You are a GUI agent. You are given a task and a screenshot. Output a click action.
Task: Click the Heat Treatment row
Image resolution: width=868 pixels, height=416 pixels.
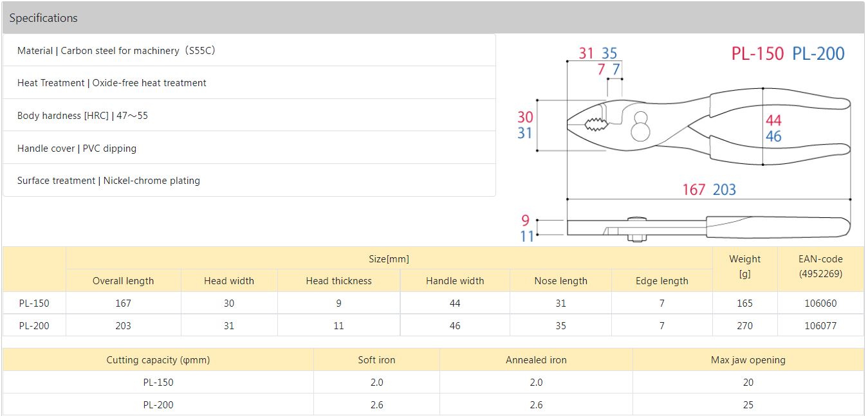tap(249, 82)
